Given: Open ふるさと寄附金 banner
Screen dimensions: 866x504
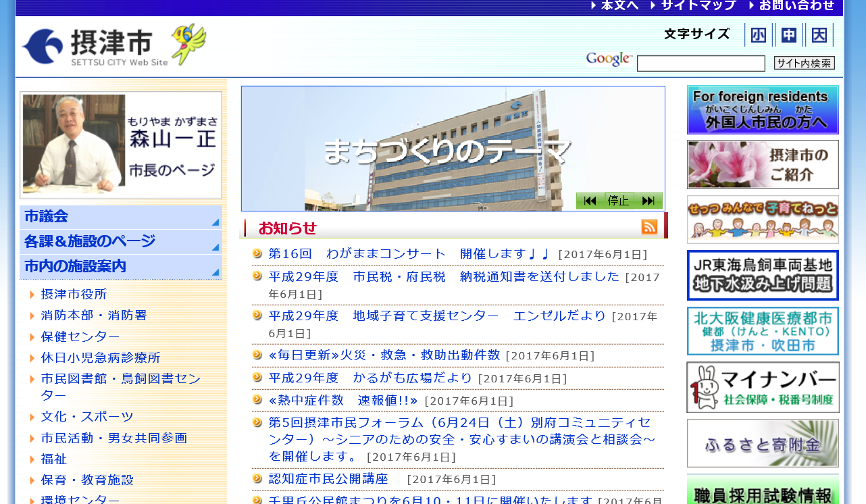Looking at the screenshot, I should (763, 443).
